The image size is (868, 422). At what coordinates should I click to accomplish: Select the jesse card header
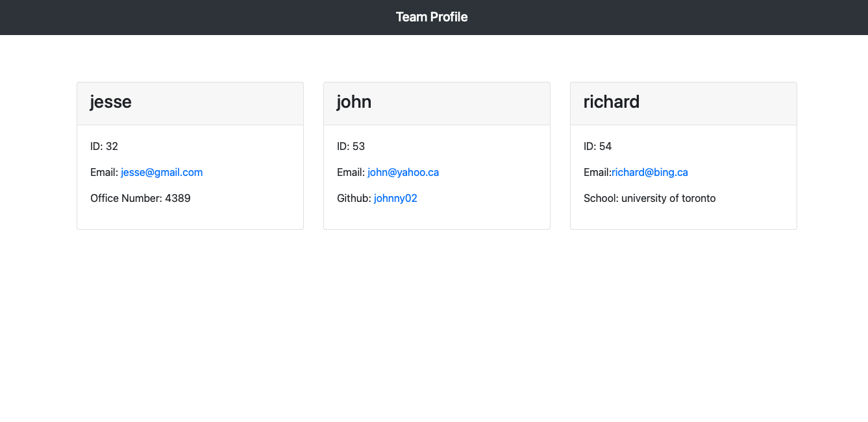pos(111,102)
